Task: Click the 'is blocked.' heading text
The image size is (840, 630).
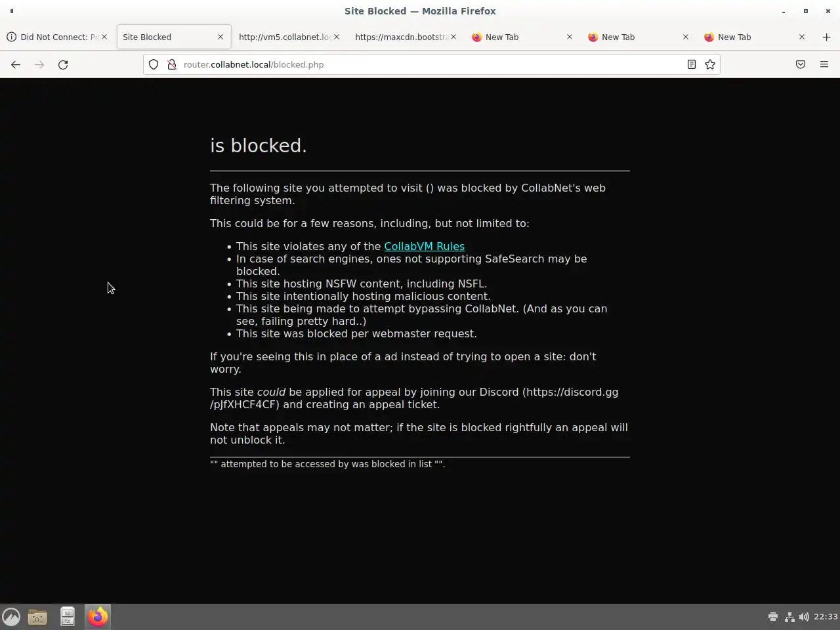Action: (259, 145)
